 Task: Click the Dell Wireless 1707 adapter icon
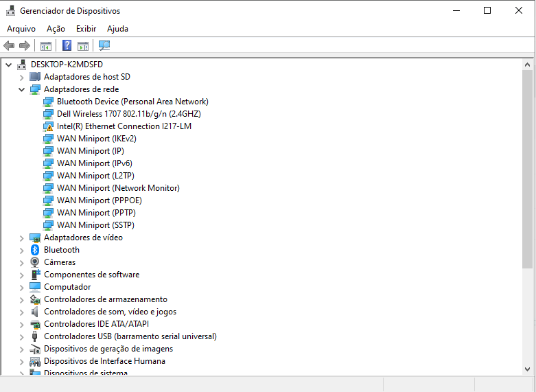[x=48, y=114]
